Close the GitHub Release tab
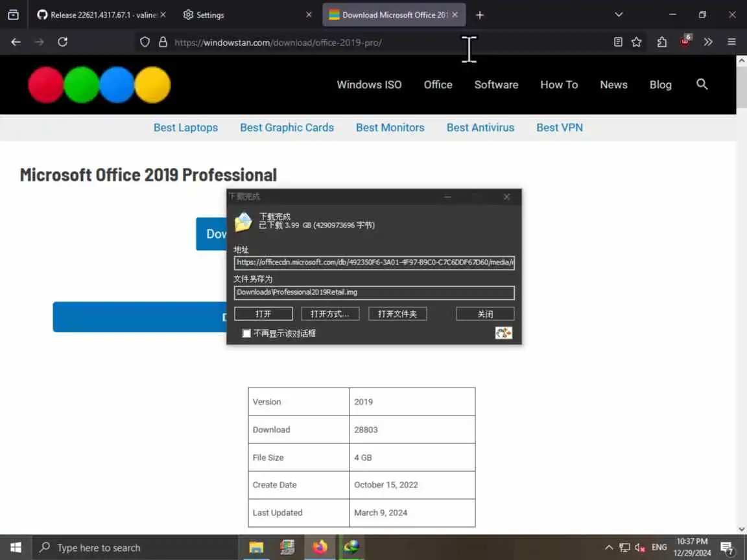This screenshot has width=747, height=560. pyautogui.click(x=163, y=15)
